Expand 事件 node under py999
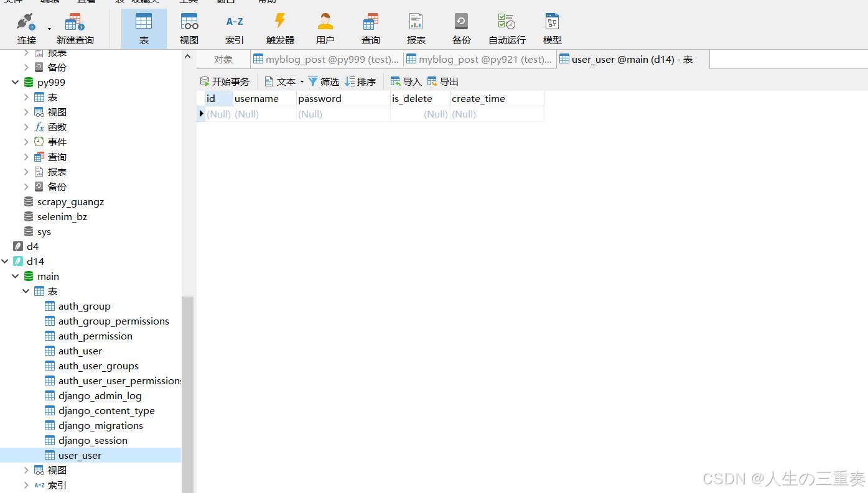Viewport: 868px width, 493px height. click(x=26, y=142)
